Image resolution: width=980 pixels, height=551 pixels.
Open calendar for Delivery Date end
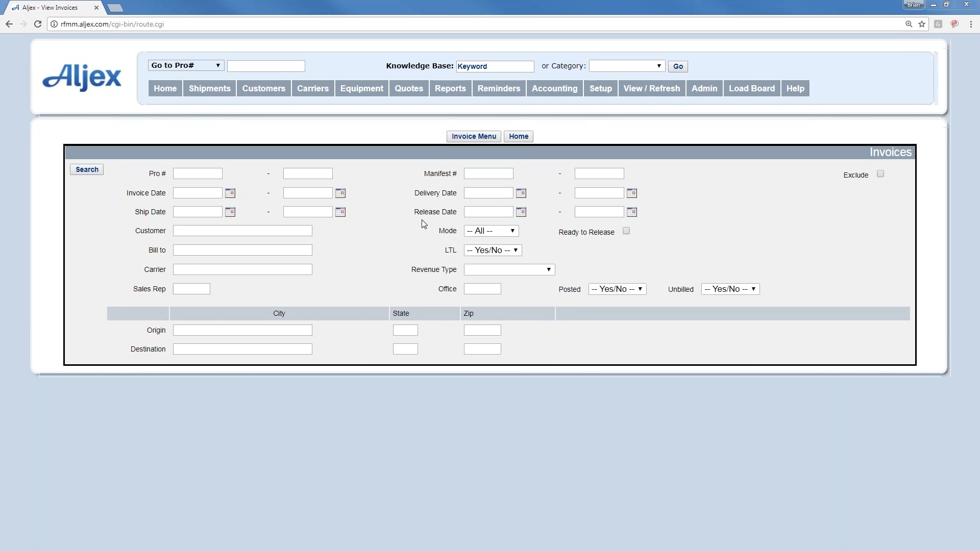click(632, 193)
